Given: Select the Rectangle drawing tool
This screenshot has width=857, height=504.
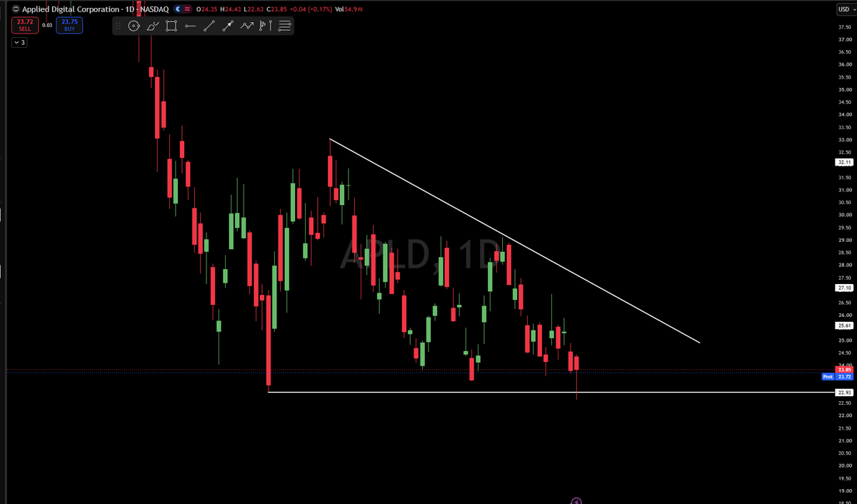Looking at the screenshot, I should coord(171,26).
